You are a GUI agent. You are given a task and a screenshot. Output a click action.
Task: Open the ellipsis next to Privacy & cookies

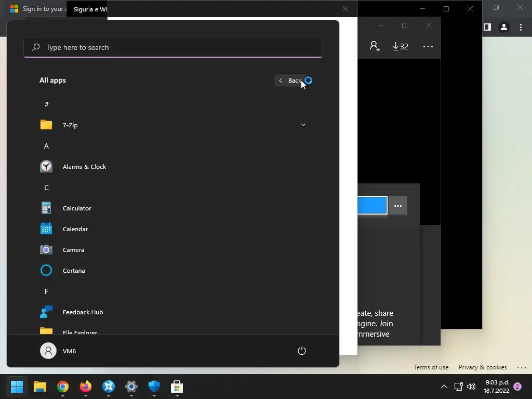point(522,367)
